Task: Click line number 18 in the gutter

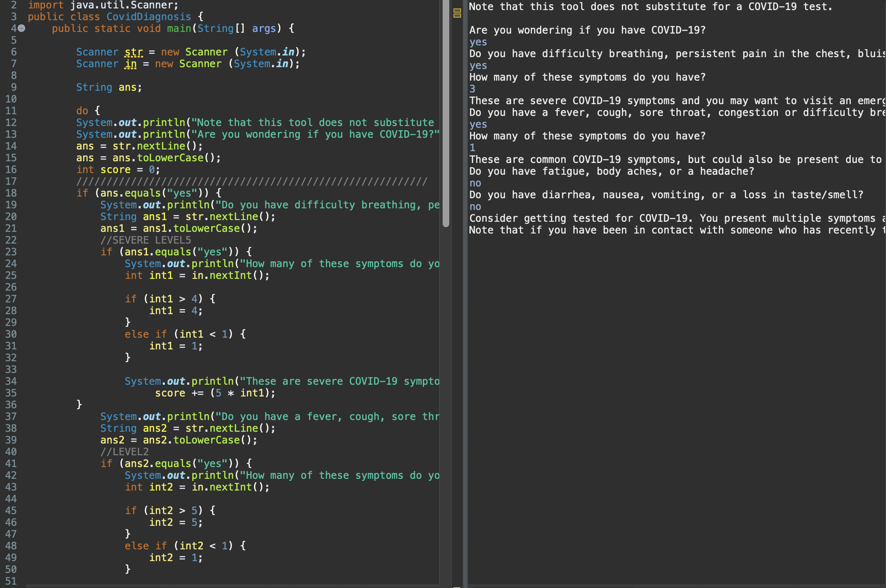Action: pos(11,193)
